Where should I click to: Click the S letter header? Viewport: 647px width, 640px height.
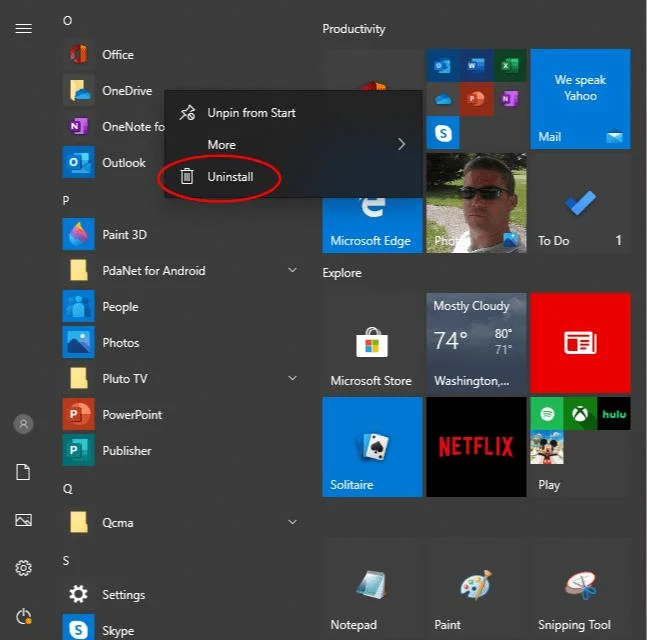(66, 560)
